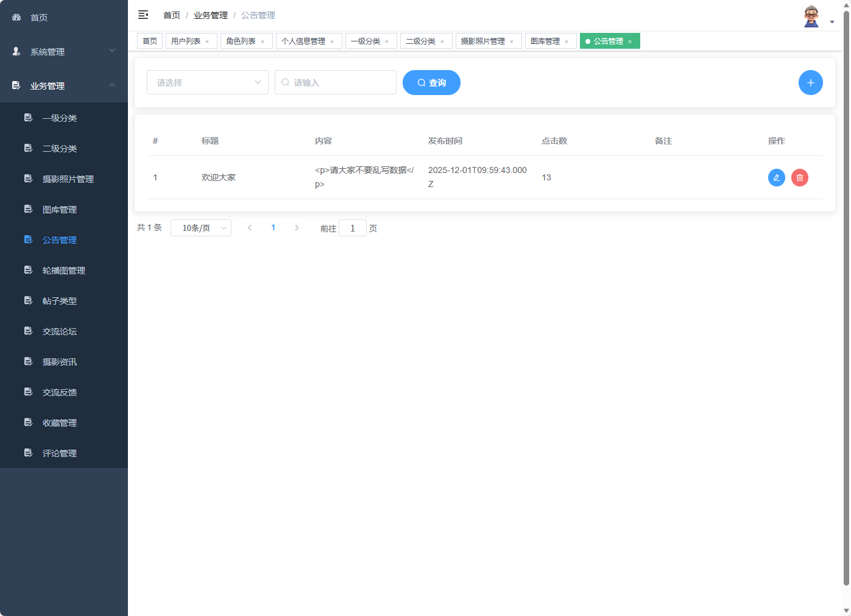
Task: Open the avatar user menu dropdown
Action: tap(811, 15)
